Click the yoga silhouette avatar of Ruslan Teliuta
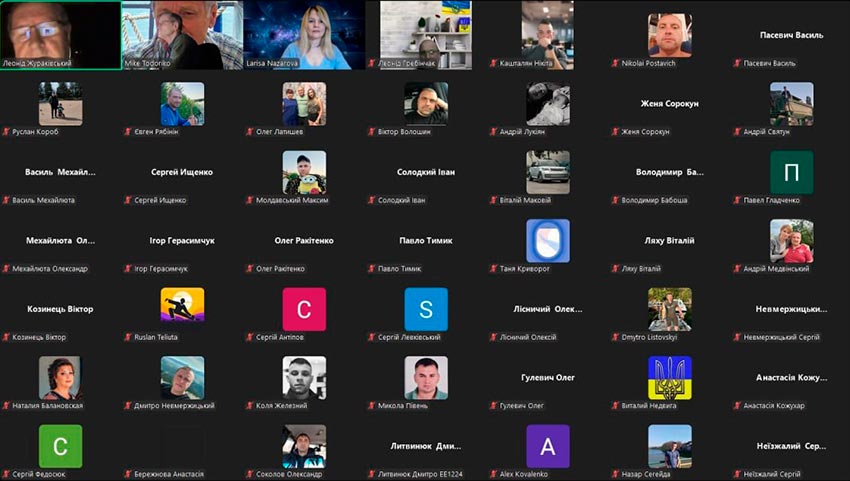 click(182, 306)
